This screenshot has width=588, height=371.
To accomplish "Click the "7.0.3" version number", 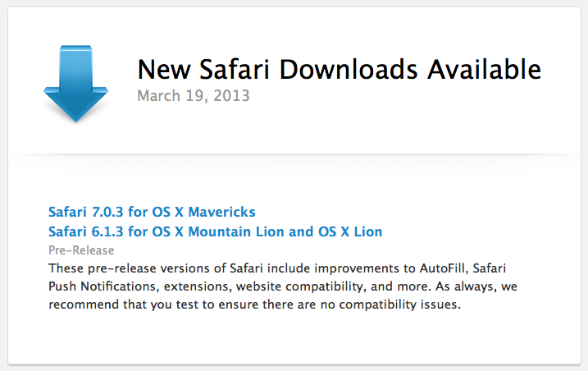I will 109,212.
